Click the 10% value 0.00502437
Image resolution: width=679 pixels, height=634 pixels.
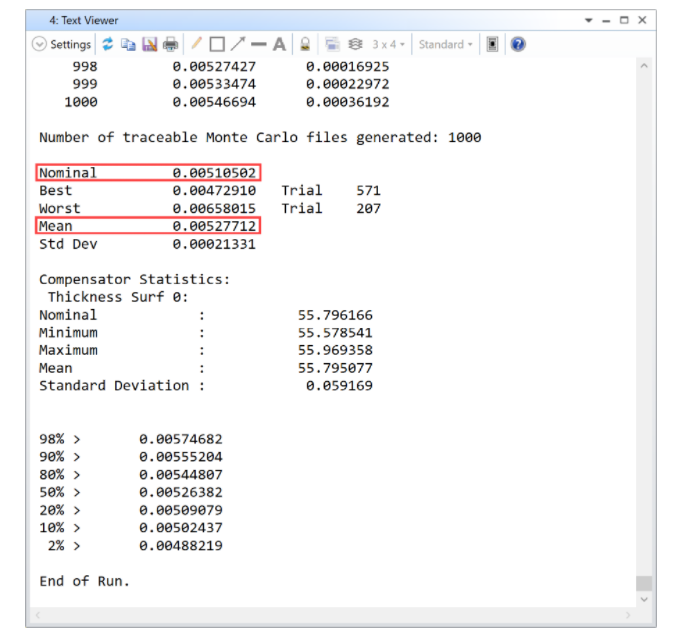pos(181,527)
